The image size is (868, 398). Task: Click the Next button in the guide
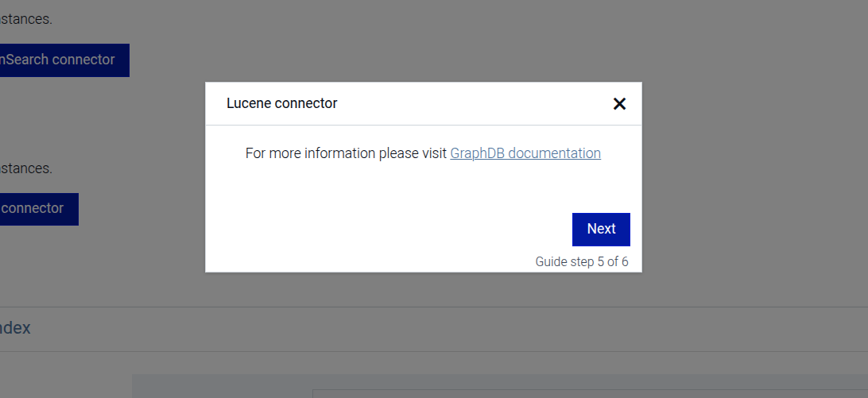pyautogui.click(x=601, y=229)
